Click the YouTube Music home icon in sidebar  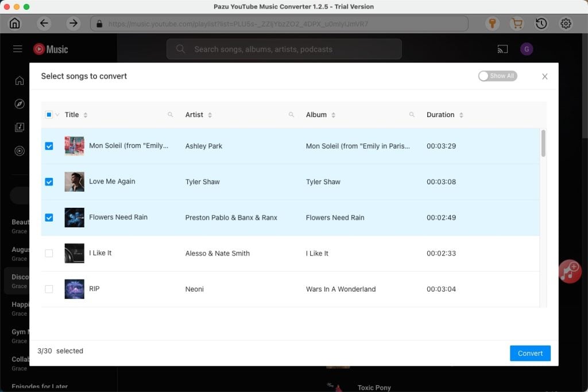[19, 80]
